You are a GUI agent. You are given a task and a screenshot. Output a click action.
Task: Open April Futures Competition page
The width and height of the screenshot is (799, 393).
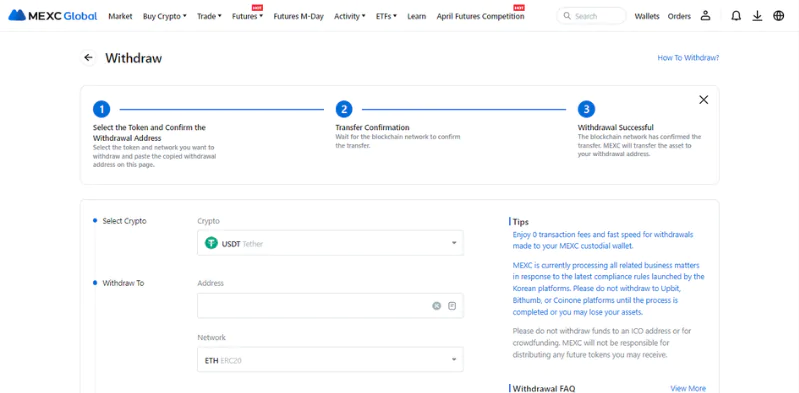[480, 16]
